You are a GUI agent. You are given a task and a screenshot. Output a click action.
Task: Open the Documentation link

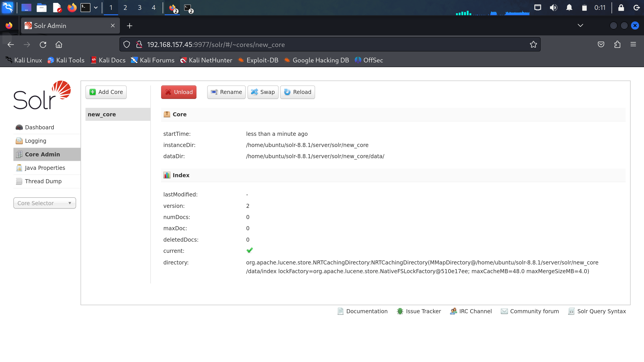(367, 311)
